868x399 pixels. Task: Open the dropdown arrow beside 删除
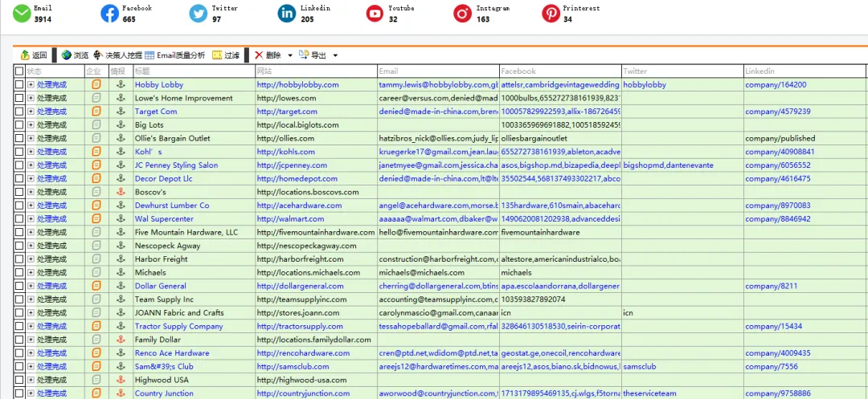coord(290,56)
